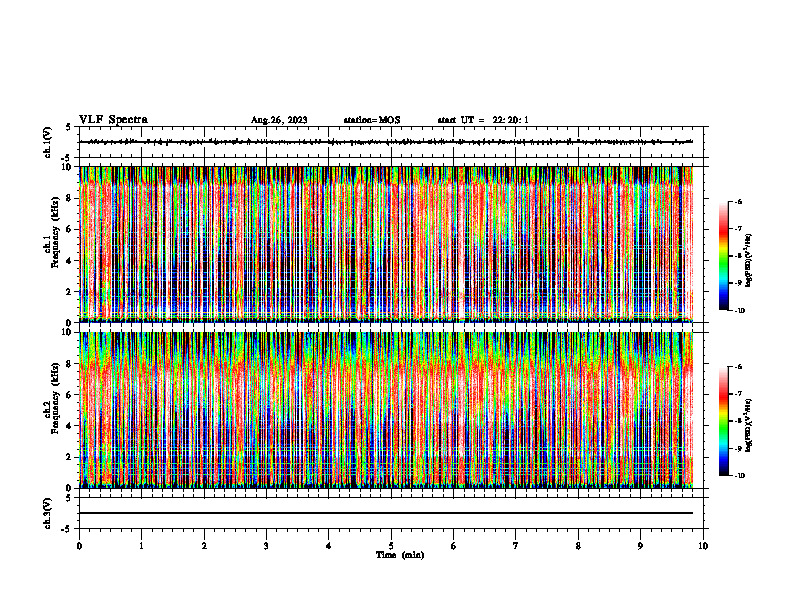Click the 'Time (min)' axis title
The image size is (792, 612).
(400, 555)
